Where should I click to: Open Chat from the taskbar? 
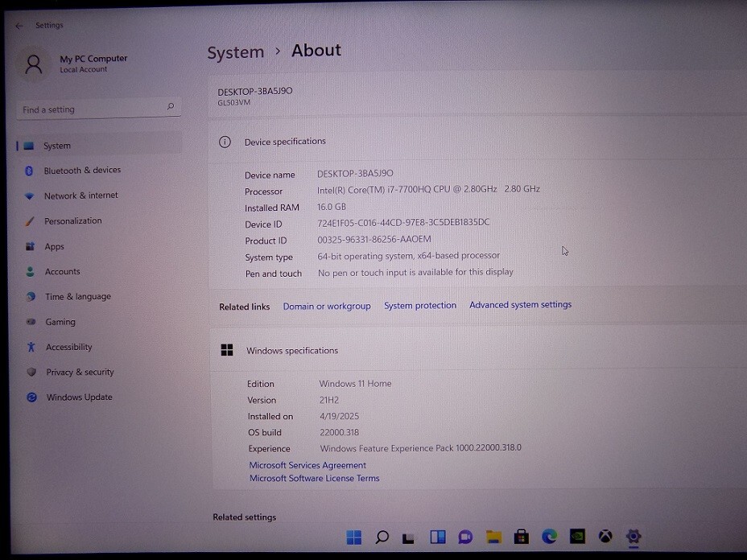465,537
